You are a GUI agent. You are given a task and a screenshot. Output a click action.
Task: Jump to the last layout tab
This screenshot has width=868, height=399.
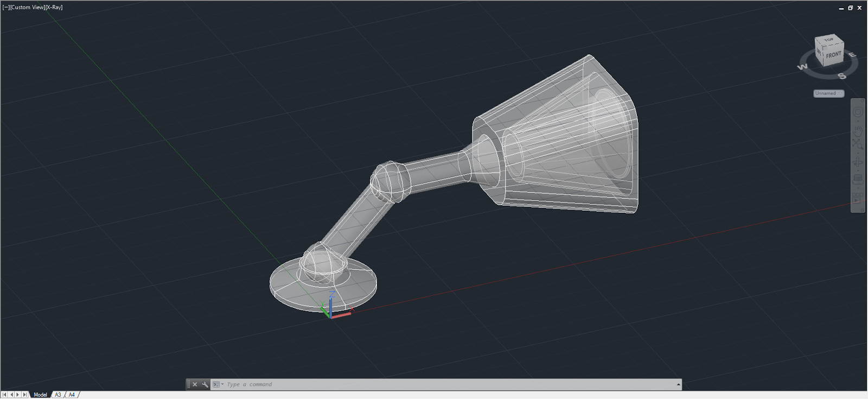click(24, 395)
